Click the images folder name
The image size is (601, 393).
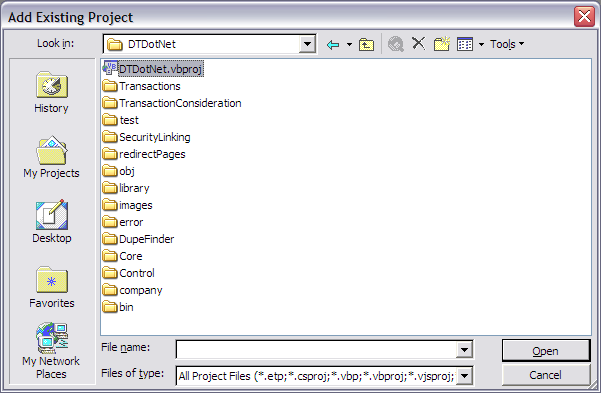tap(136, 206)
